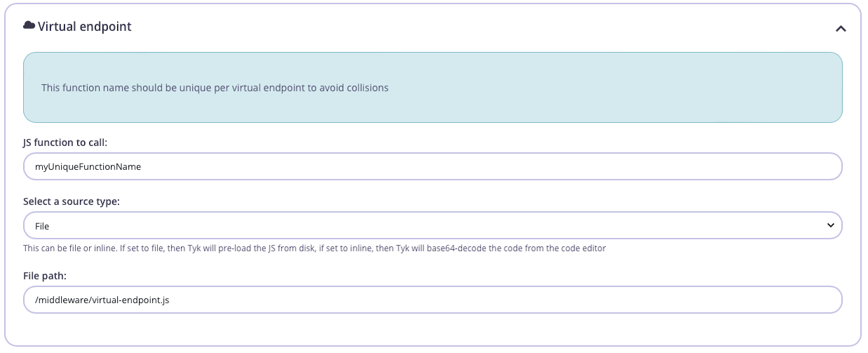Click the selected File value in dropdown
Viewport: 868px width, 353px height.
[42, 227]
